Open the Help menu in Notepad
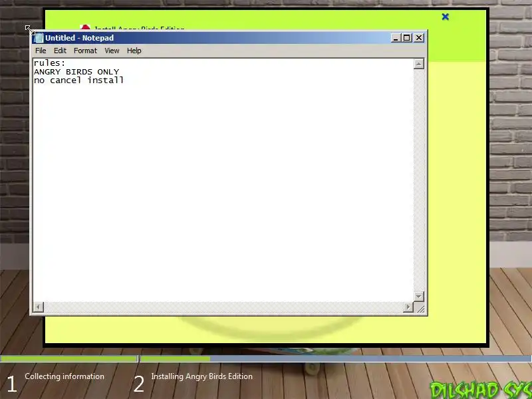The height and width of the screenshot is (399, 532). 134,51
